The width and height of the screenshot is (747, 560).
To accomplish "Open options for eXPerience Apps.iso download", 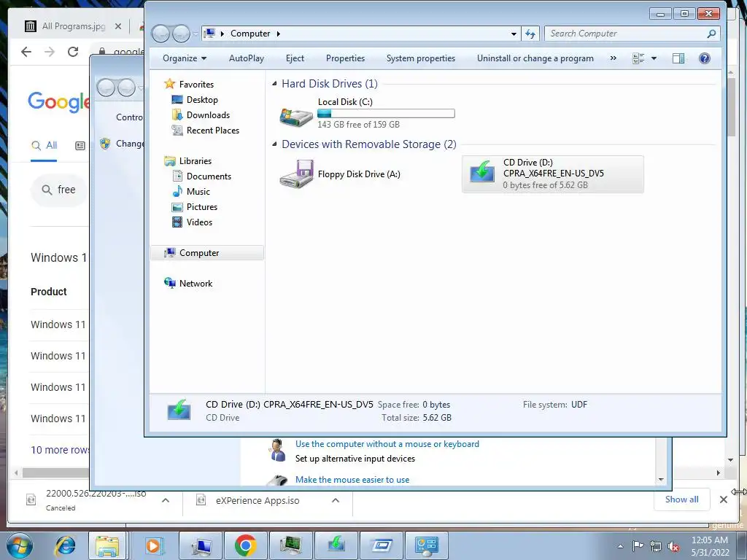I will pyautogui.click(x=336, y=500).
